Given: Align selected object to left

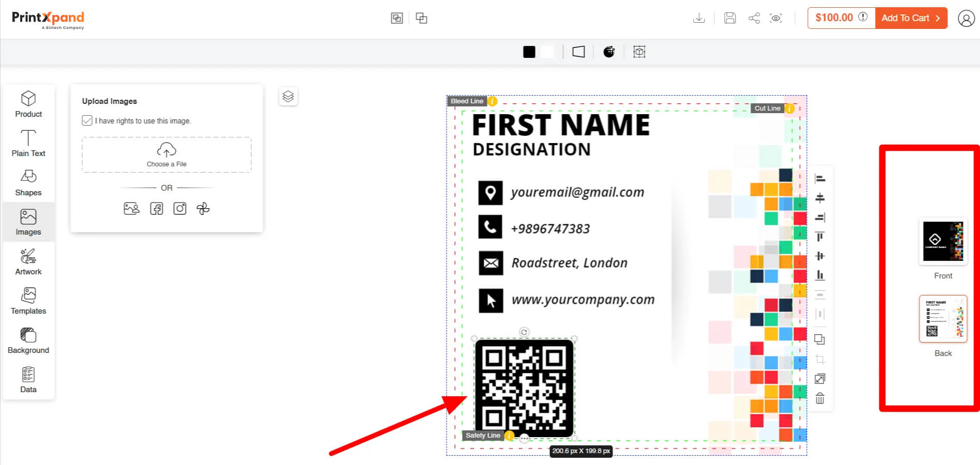Looking at the screenshot, I should point(820,179).
